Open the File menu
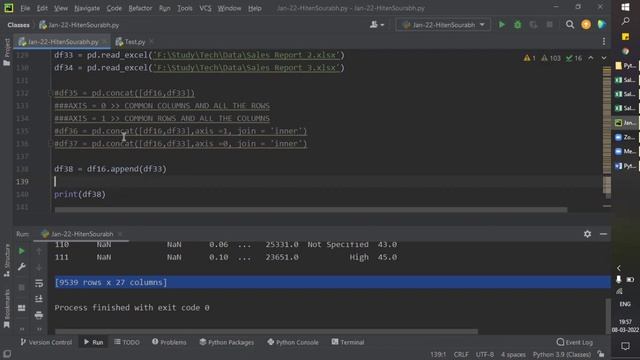The image size is (640, 360). (25, 8)
